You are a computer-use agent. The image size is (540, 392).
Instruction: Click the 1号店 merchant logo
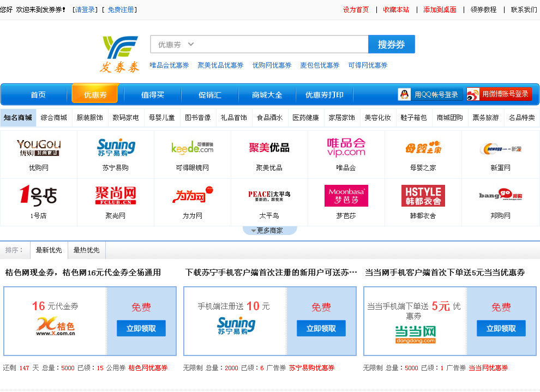[x=39, y=196]
